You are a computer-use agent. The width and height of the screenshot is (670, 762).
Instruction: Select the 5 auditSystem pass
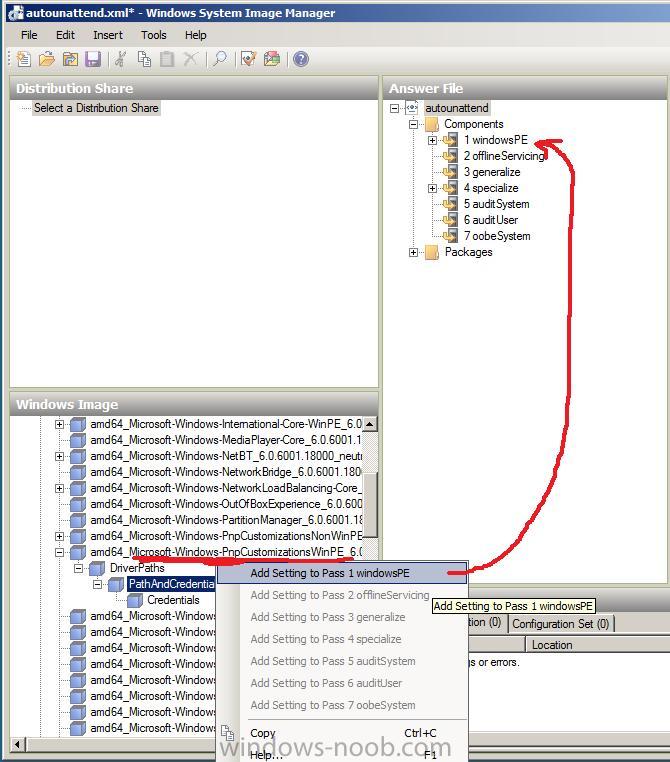[x=496, y=204]
